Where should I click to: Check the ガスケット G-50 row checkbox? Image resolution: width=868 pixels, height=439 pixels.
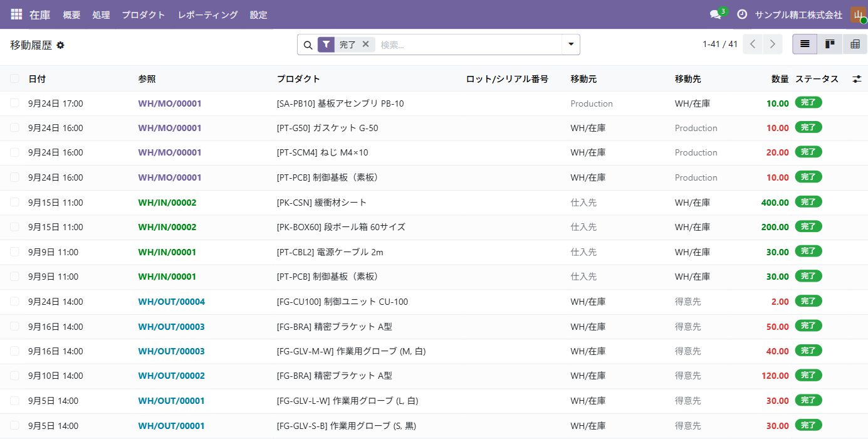point(14,127)
